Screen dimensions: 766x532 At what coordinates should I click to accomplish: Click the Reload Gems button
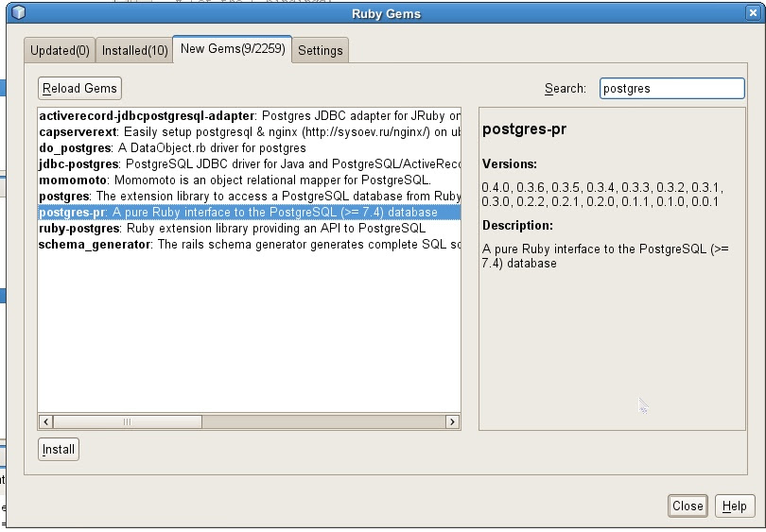pos(79,88)
